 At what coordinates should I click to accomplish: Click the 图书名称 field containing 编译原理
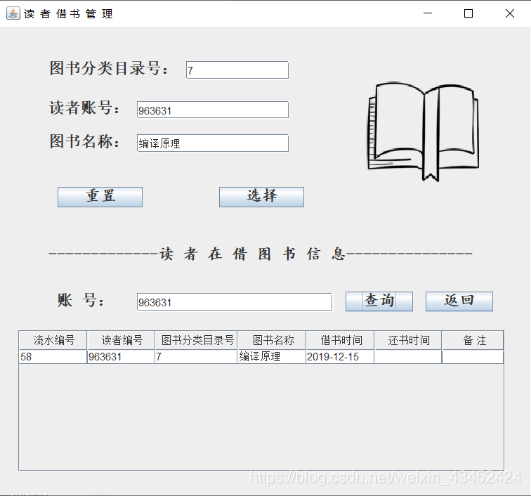[x=213, y=143]
